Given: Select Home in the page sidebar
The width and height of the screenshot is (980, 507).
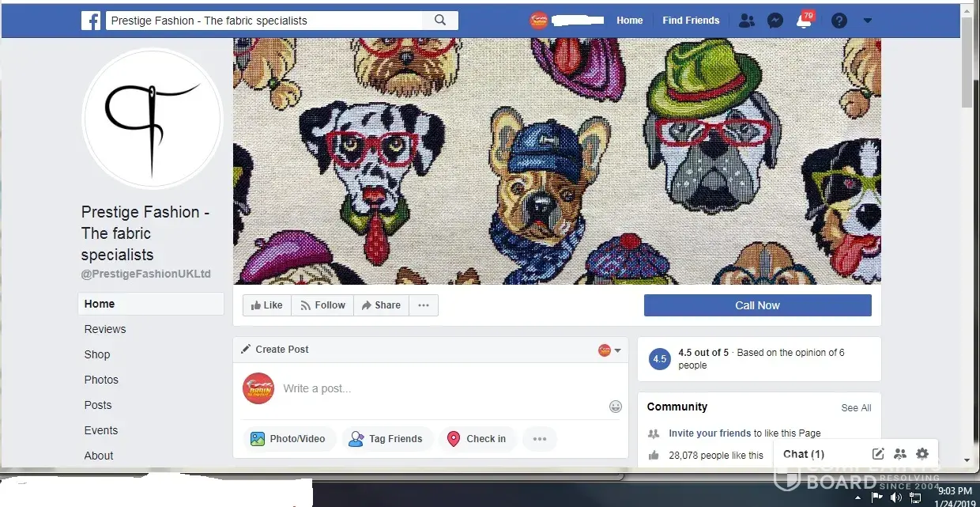Looking at the screenshot, I should tap(151, 304).
